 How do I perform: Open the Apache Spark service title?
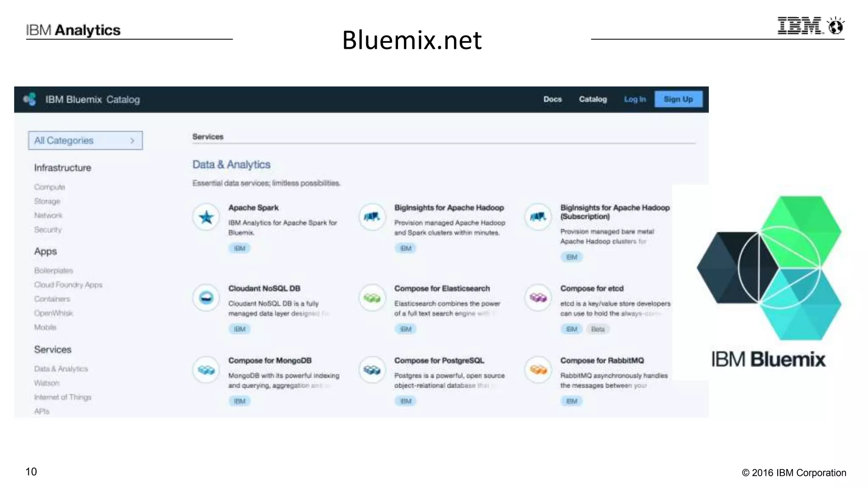[253, 208]
